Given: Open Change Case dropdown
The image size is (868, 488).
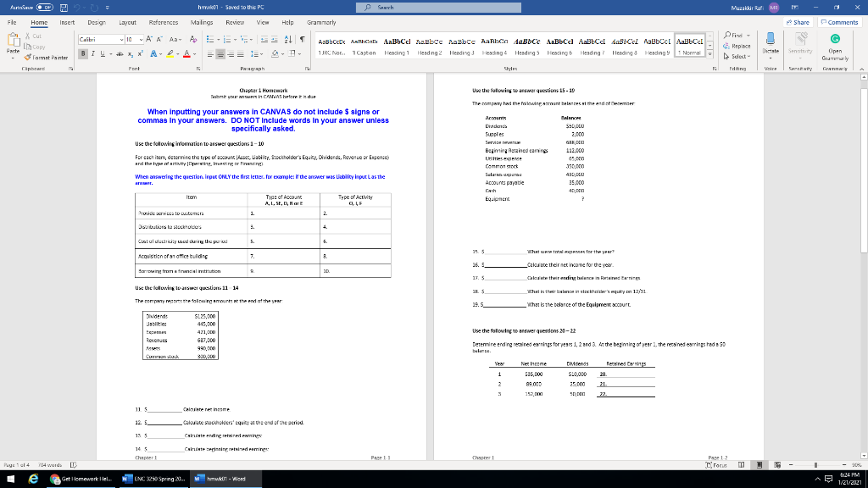Looking at the screenshot, I should tap(175, 39).
